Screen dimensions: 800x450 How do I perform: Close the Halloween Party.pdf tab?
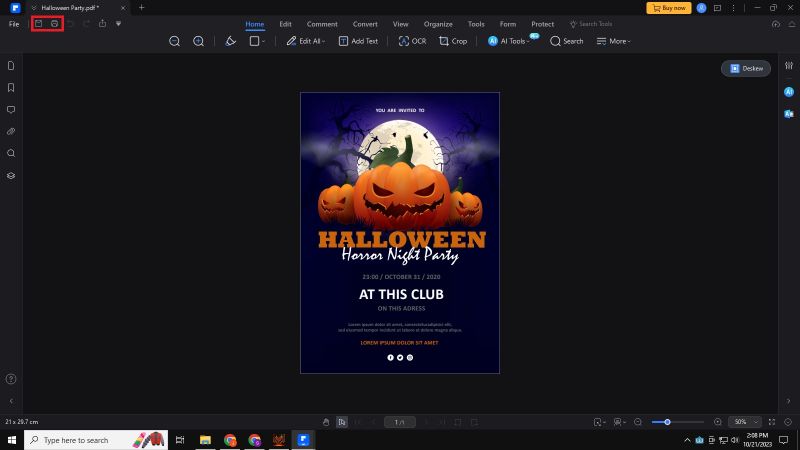coord(123,8)
